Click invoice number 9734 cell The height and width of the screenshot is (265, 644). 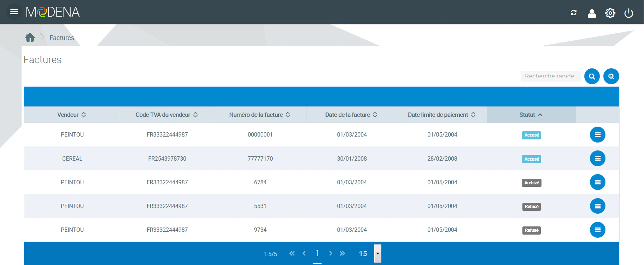pyautogui.click(x=260, y=230)
